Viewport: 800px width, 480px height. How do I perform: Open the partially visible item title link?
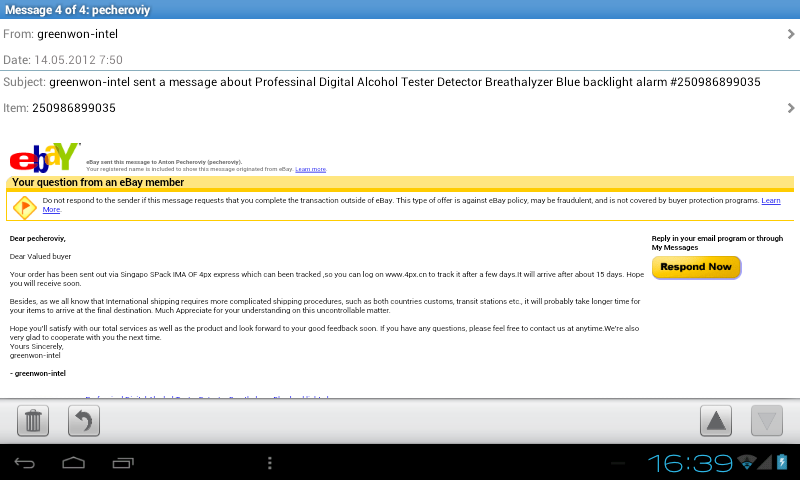(207, 397)
